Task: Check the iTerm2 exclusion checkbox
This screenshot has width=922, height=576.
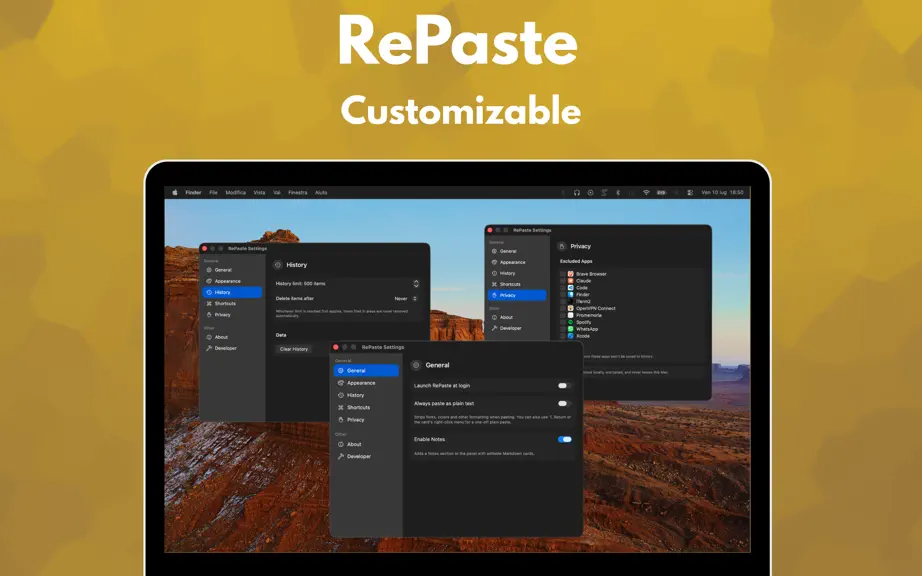Action: tap(563, 302)
